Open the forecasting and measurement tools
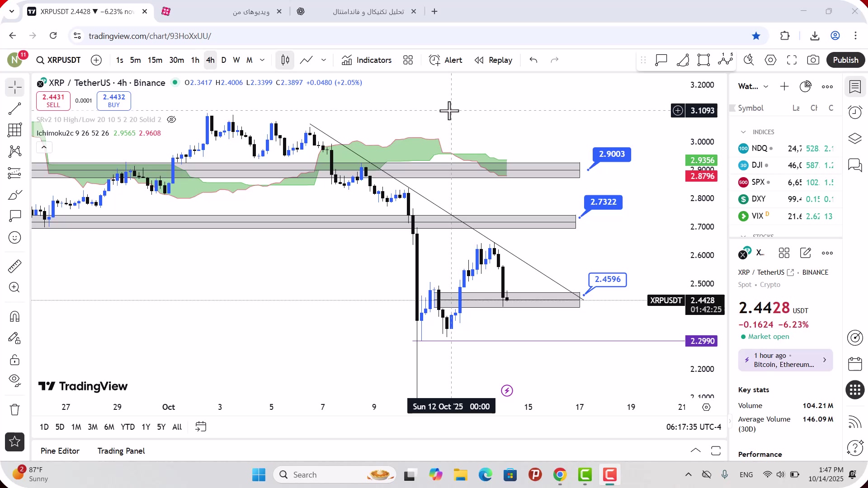This screenshot has width=868, height=488. (14, 173)
